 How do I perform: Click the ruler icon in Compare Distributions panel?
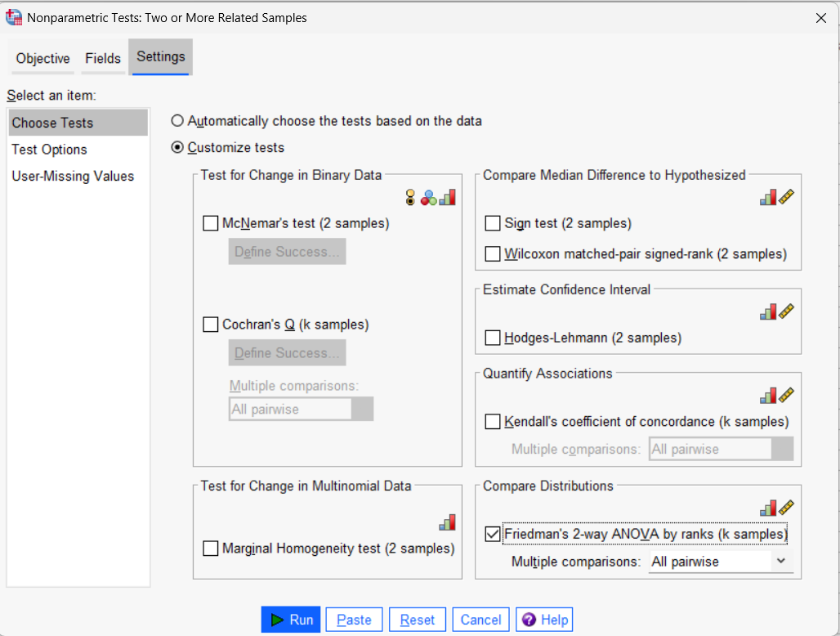click(784, 508)
